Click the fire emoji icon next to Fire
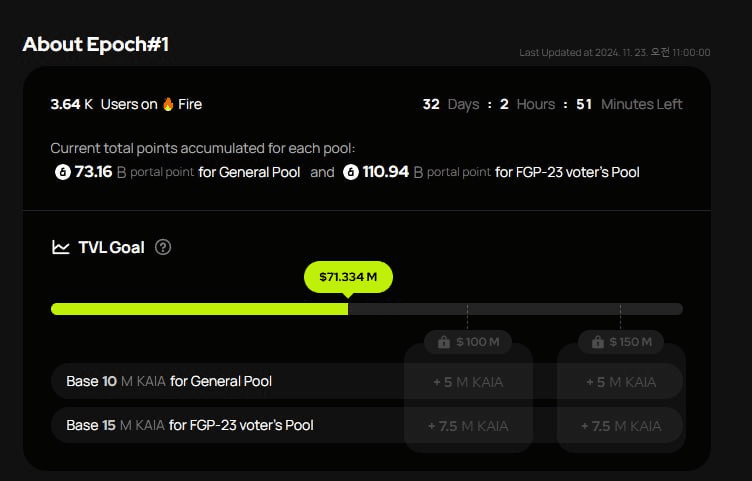Image resolution: width=752 pixels, height=481 pixels. (168, 104)
